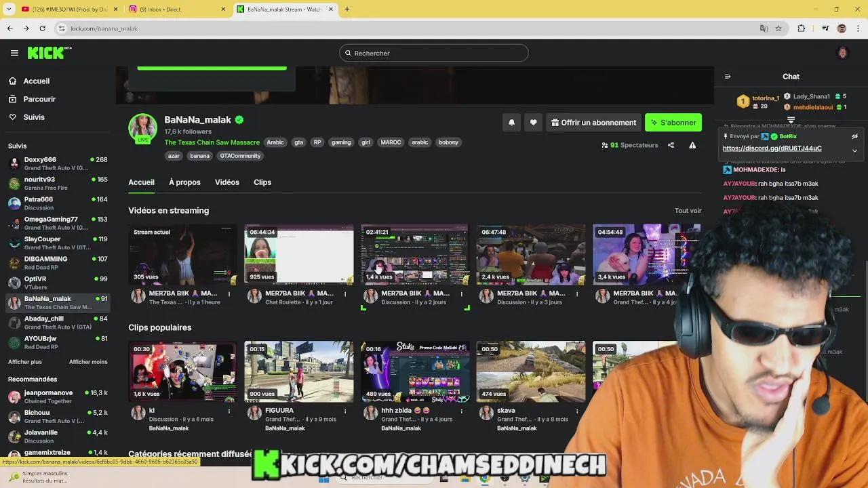This screenshot has width=868, height=488.
Task: Open Doxxy666 channel in sidebar
Action: click(x=58, y=163)
